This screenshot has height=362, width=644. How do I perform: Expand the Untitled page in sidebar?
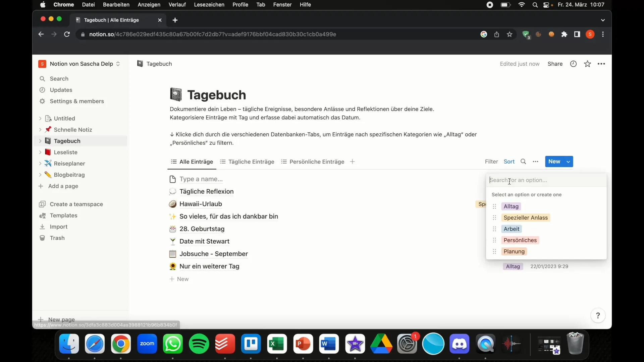click(x=40, y=118)
